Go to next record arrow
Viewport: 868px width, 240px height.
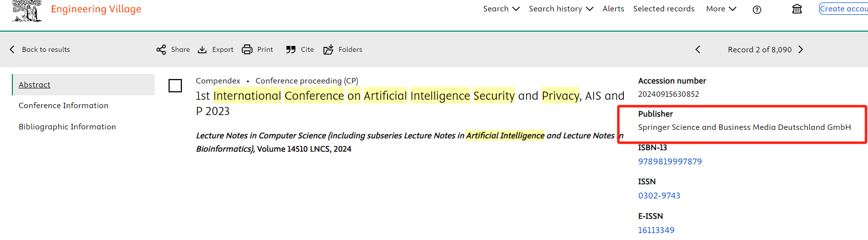click(x=801, y=49)
